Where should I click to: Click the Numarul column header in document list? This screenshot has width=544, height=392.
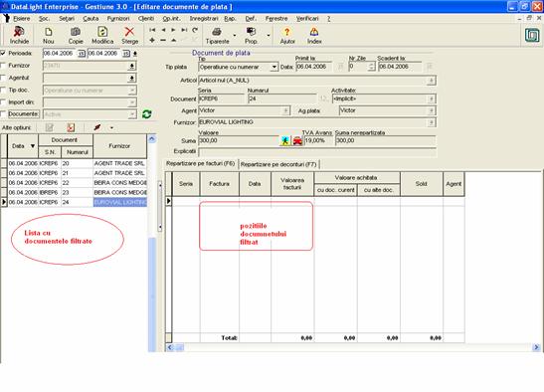77,152
